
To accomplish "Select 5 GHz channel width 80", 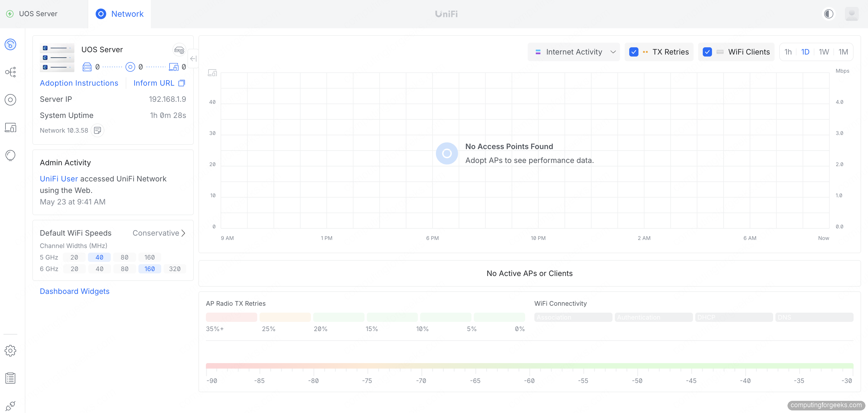I will tap(124, 257).
